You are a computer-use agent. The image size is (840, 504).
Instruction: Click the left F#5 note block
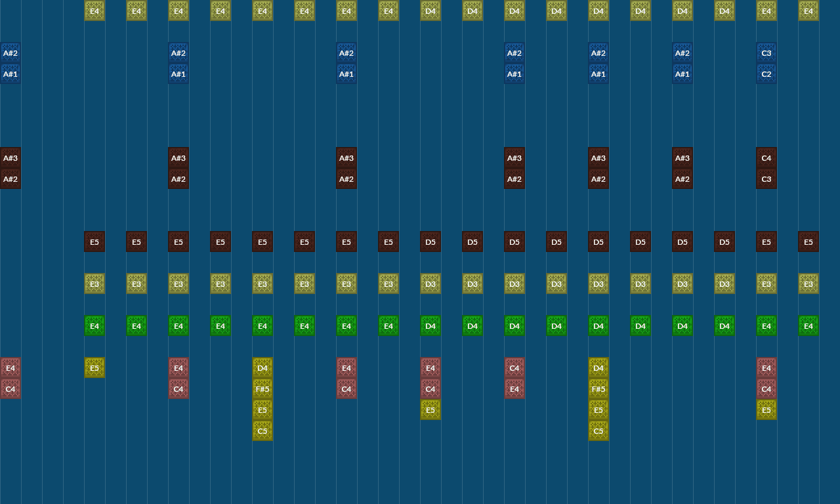(x=262, y=389)
